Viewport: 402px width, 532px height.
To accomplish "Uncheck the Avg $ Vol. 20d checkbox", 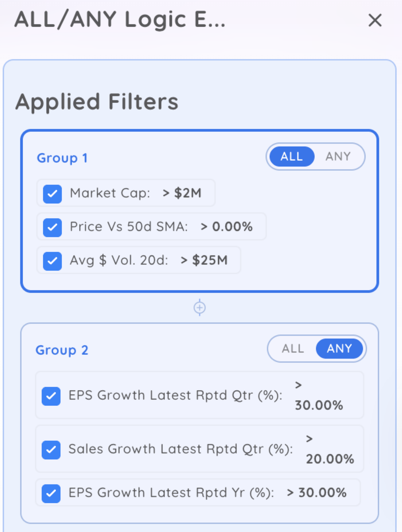I will click(x=52, y=261).
